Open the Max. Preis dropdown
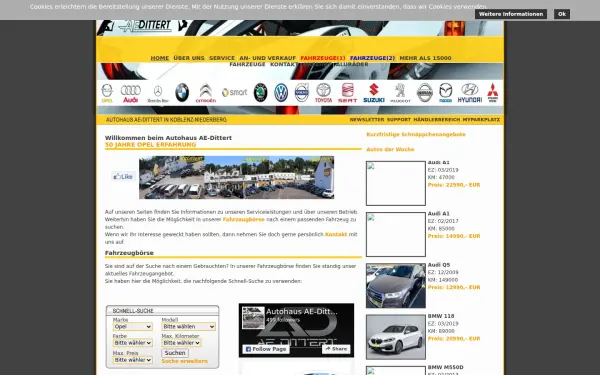 (x=132, y=360)
